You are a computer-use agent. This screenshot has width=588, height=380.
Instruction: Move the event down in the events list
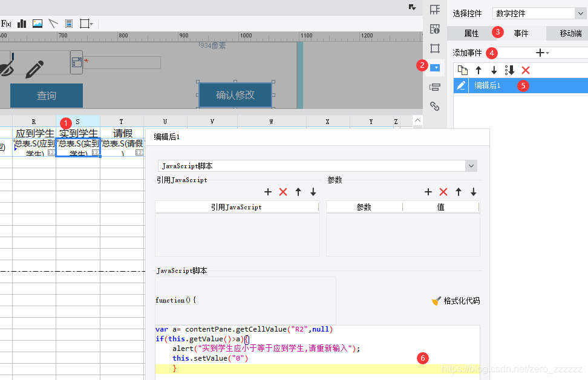(x=494, y=70)
